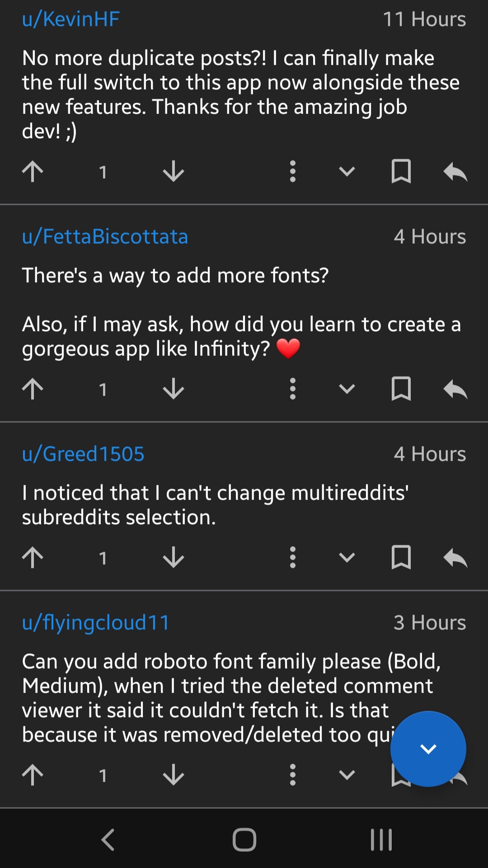Upvote u/flyingcloud11's roboto font comment
Screen dimensions: 488x868
(32, 774)
